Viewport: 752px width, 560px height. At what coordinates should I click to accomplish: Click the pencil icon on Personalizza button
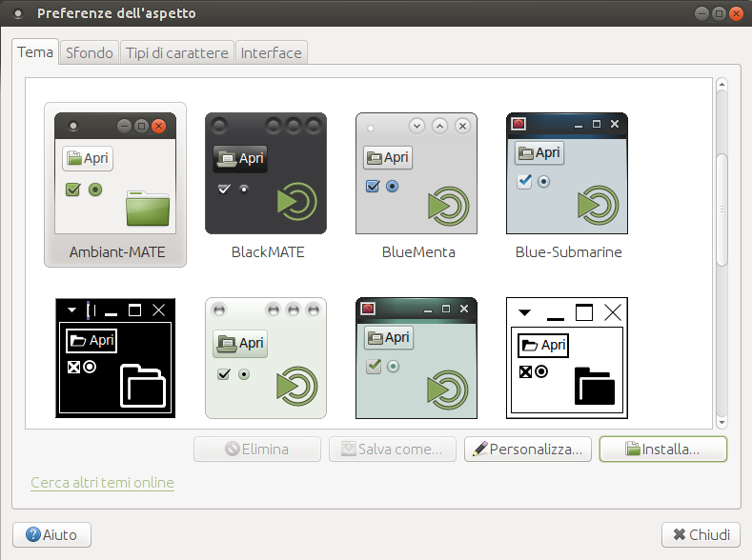click(x=479, y=450)
